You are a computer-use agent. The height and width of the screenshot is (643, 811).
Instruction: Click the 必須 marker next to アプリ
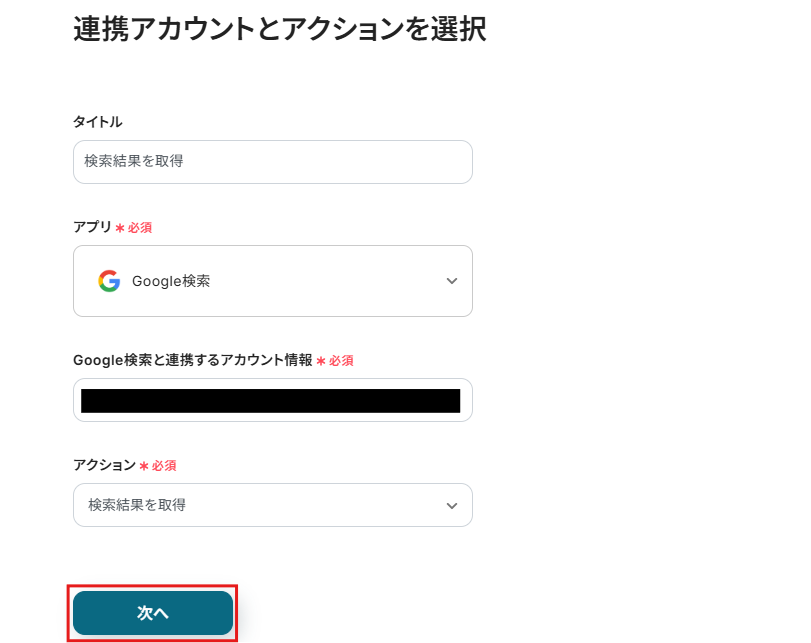tap(140, 228)
